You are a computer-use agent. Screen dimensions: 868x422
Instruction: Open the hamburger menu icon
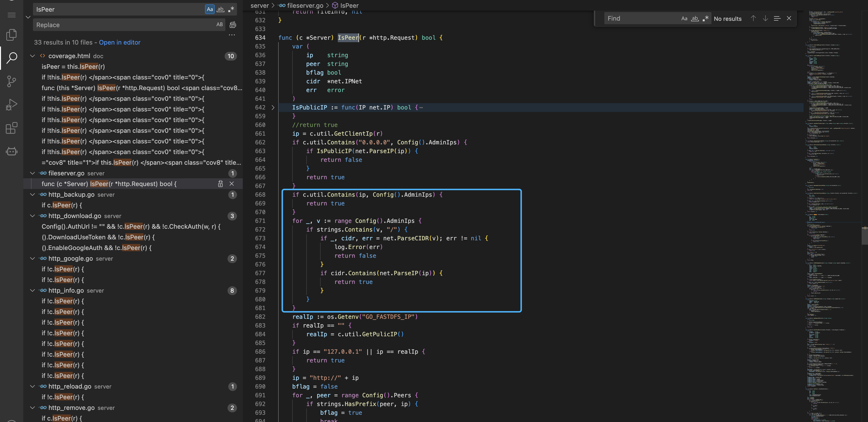click(11, 15)
